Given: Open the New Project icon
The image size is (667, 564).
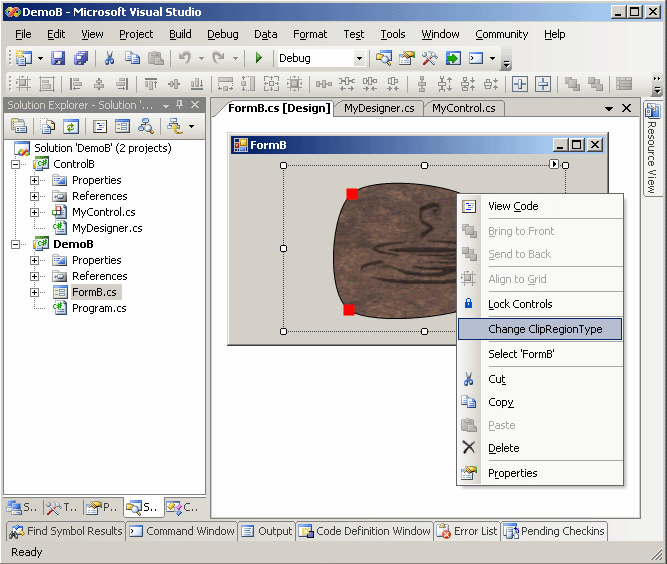Looking at the screenshot, I should [x=24, y=58].
